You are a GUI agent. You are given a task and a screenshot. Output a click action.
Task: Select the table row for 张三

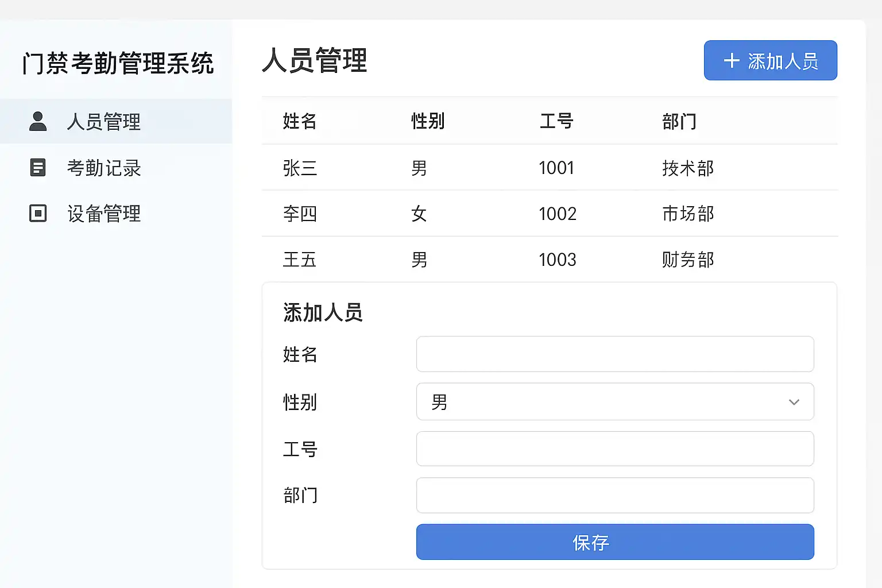(550, 168)
